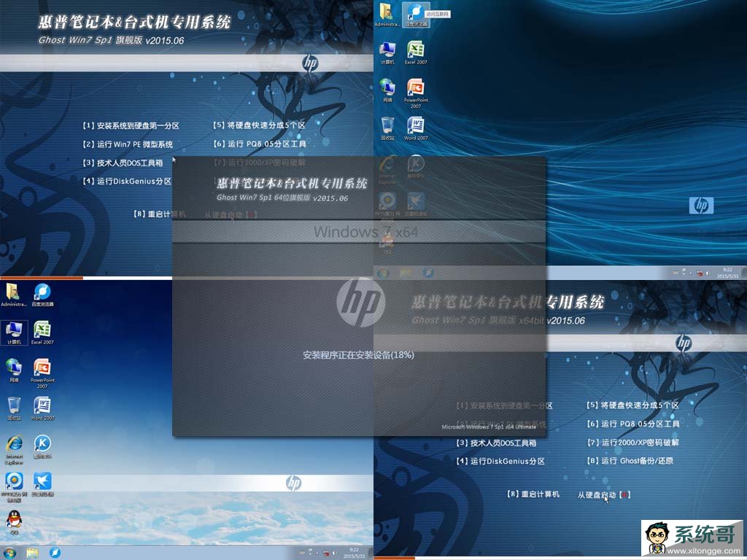Choose [4] 运行DiskGenius分区 in the x64bit boot menu
Image resolution: width=747 pixels, height=560 pixels.
tap(500, 461)
